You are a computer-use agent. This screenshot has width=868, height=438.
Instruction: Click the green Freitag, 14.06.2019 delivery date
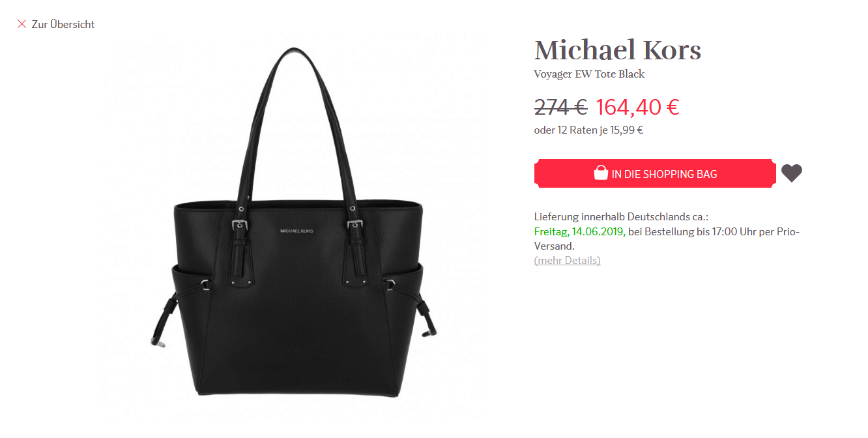[x=579, y=231]
